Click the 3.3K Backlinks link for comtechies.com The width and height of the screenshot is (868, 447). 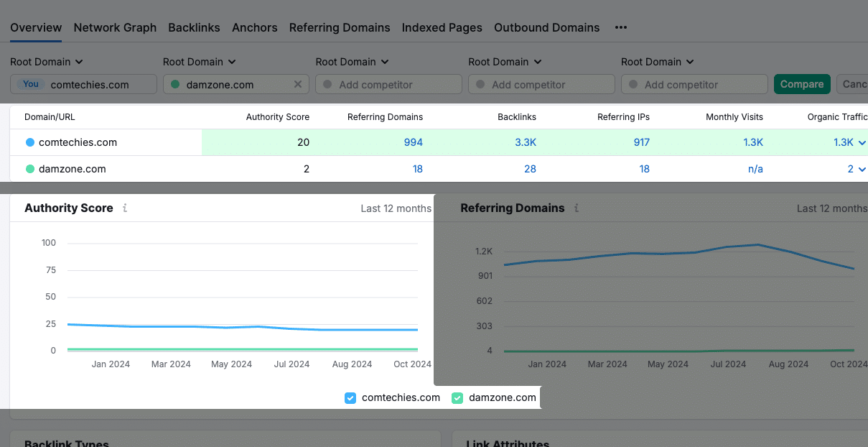(526, 142)
